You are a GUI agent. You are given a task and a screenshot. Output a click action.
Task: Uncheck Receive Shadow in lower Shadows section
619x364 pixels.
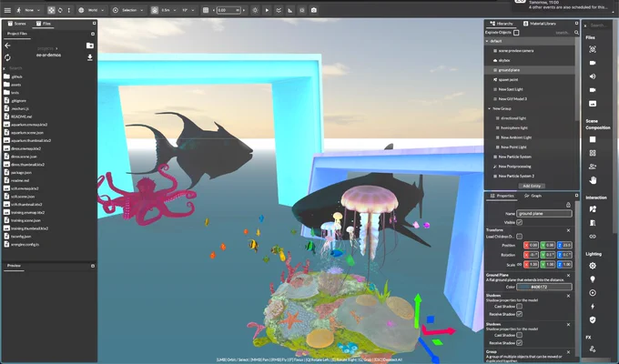519,343
